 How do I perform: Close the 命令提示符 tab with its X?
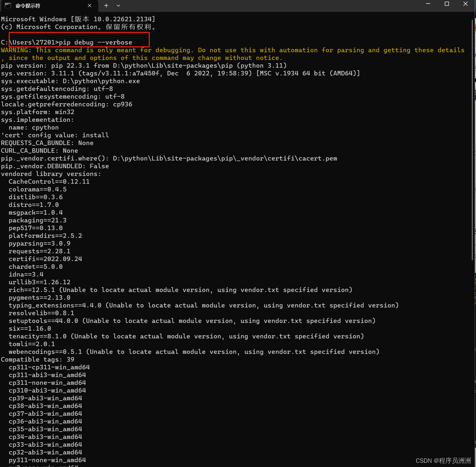(x=89, y=5)
